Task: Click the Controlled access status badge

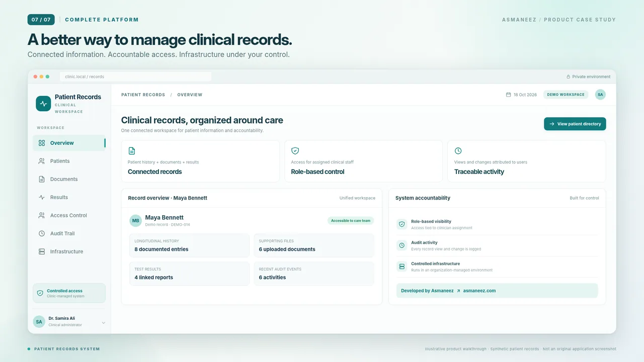Action: click(x=69, y=293)
